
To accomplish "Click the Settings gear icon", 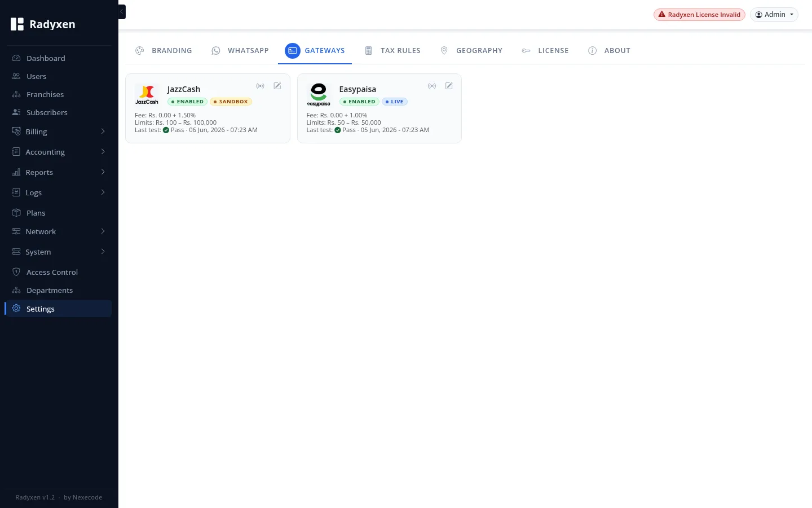I will [x=16, y=308].
